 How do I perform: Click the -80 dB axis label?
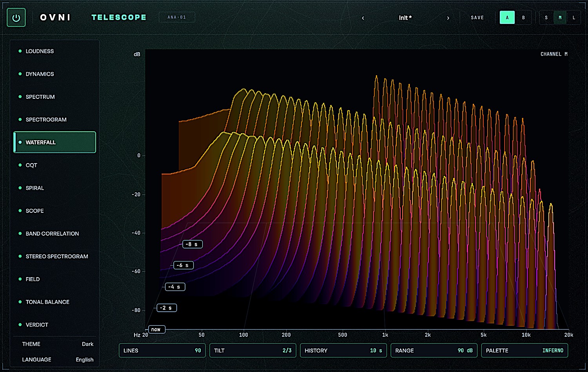(136, 310)
